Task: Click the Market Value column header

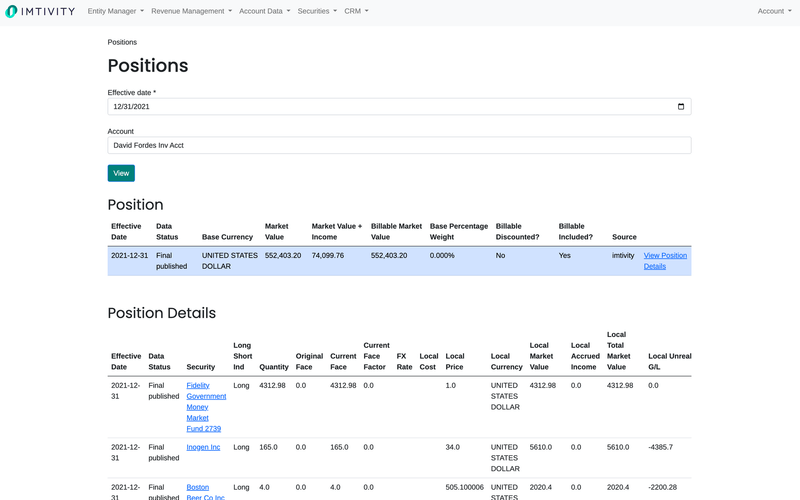Action: tap(276, 232)
